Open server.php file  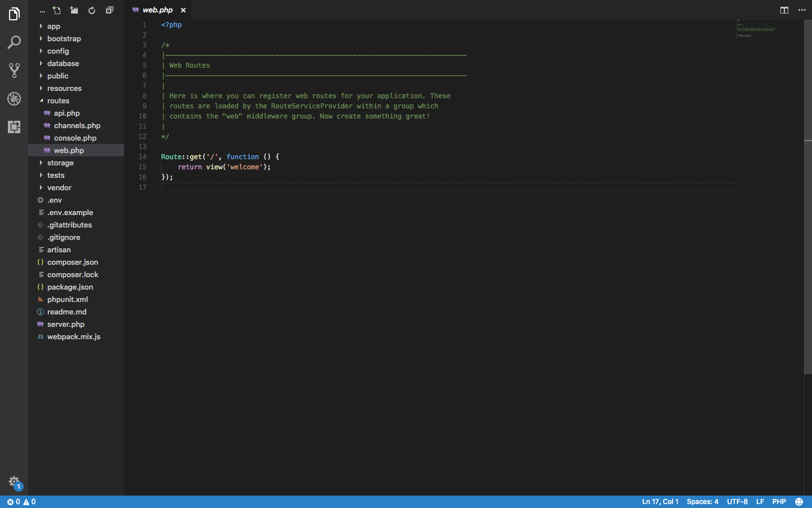pyautogui.click(x=76, y=324)
